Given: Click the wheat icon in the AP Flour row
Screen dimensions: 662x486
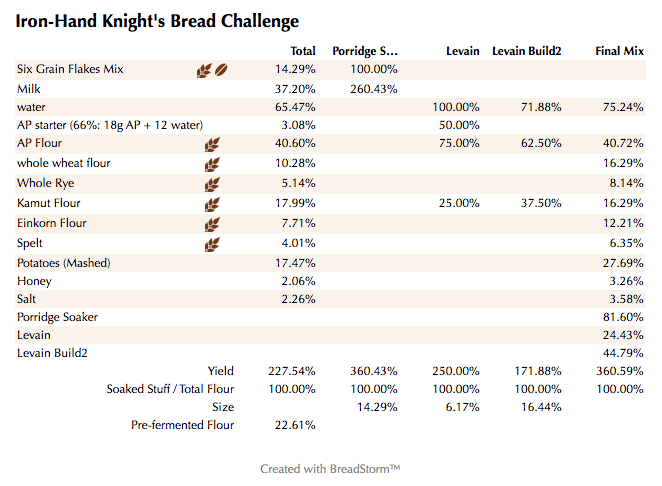Looking at the screenshot, I should pyautogui.click(x=212, y=145).
